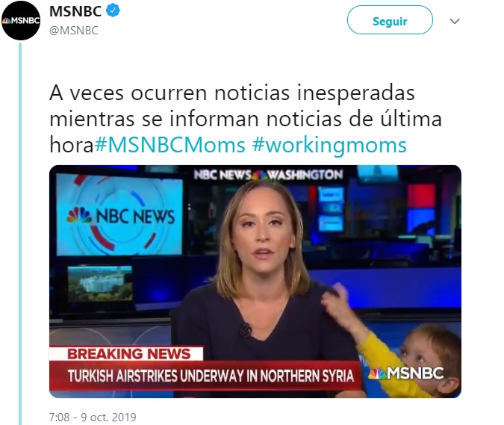This screenshot has width=504, height=425.
Task: Click the NBC NEWS WASHINGTON header in video
Action: 268,175
